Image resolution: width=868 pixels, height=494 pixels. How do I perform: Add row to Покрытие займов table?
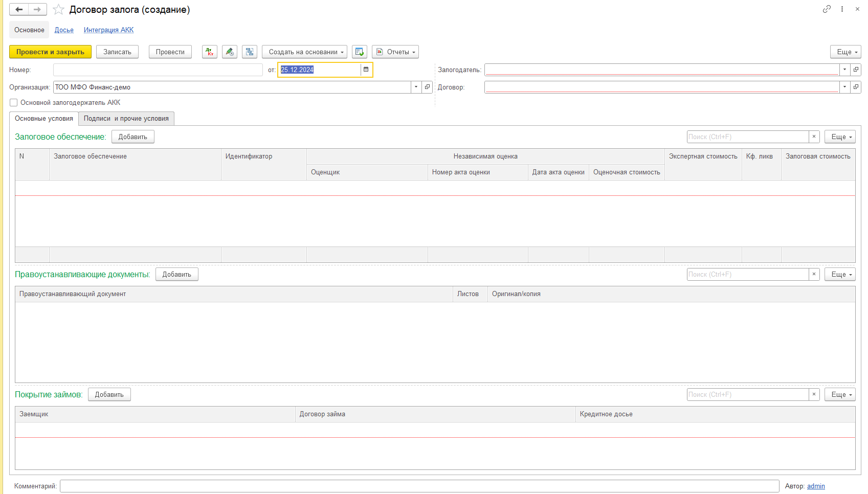tap(109, 394)
